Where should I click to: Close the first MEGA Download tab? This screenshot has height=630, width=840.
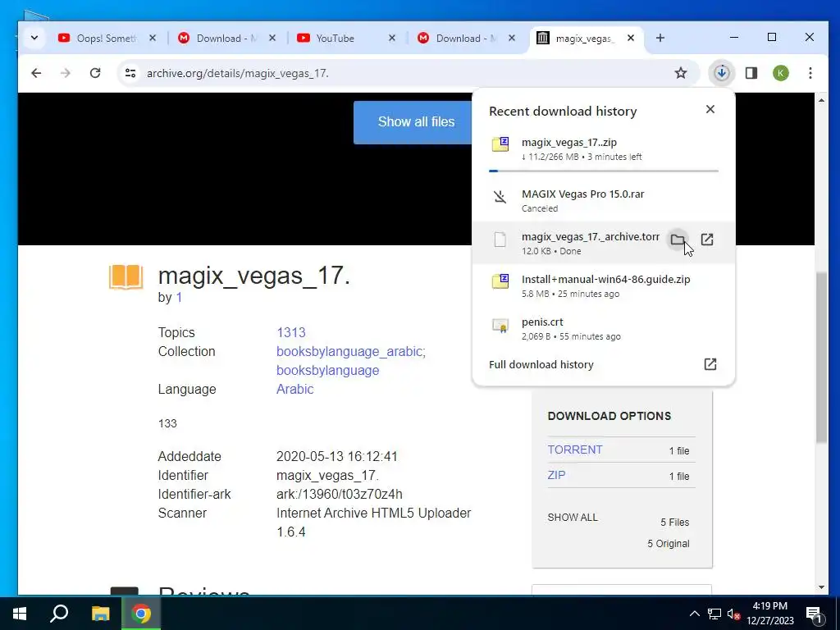pyautogui.click(x=272, y=38)
